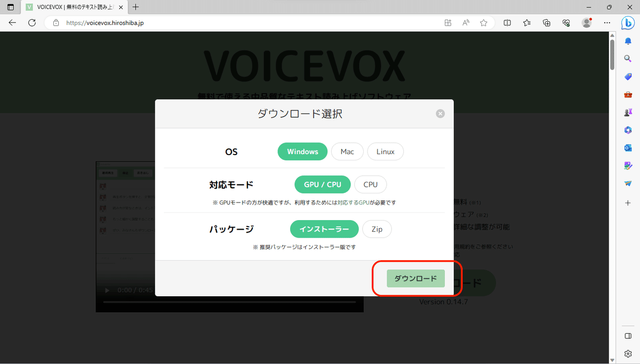Refresh the page using the reload icon
Image resolution: width=640 pixels, height=364 pixels.
pos(32,23)
